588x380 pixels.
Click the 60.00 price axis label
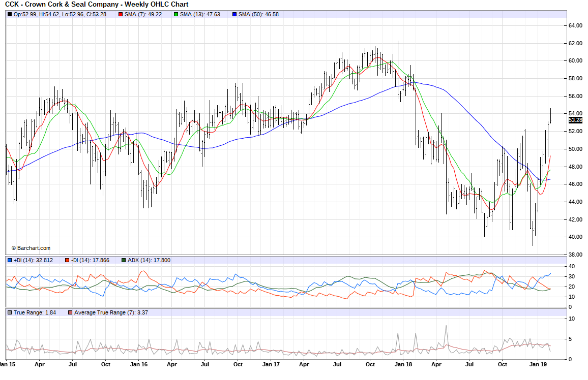575,60
